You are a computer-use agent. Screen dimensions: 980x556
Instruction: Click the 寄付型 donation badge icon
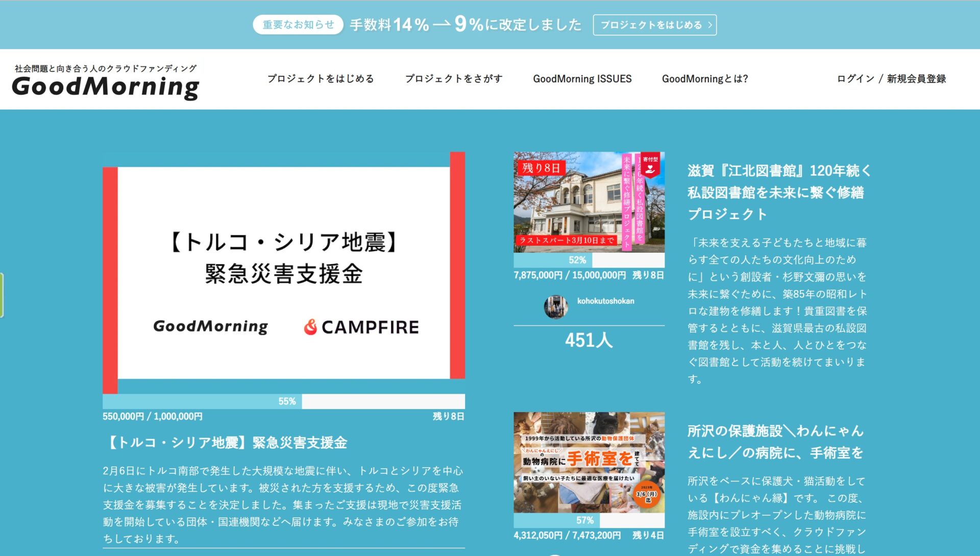click(650, 166)
